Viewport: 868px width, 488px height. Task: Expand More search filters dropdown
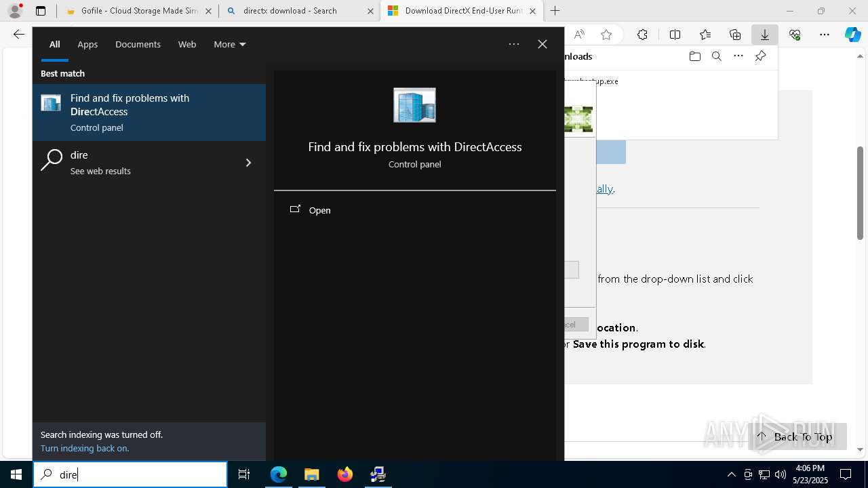pyautogui.click(x=229, y=44)
